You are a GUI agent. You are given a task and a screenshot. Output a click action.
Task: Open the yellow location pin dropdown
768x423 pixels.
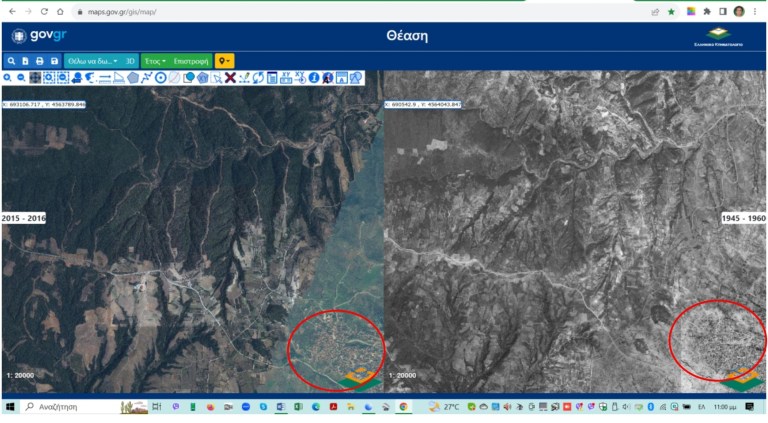(224, 61)
